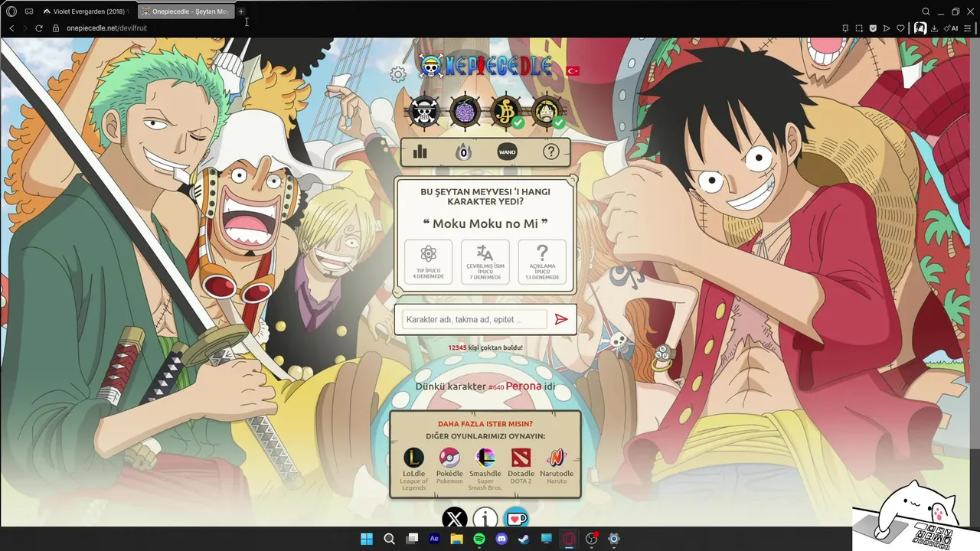Go back to previous page
This screenshot has height=551, width=980.
pos(11,28)
